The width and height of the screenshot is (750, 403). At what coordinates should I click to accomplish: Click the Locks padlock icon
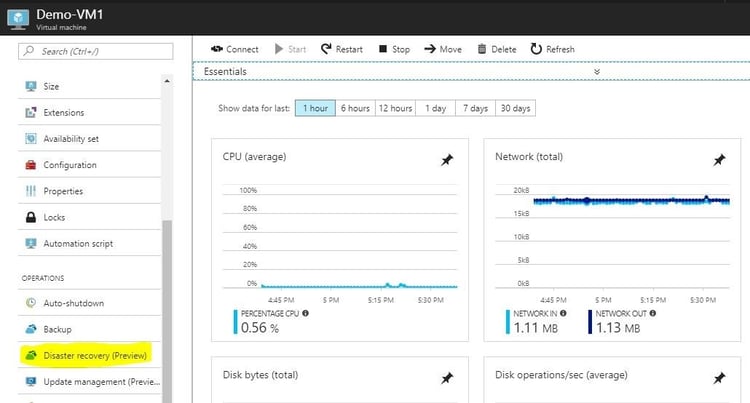tap(31, 218)
